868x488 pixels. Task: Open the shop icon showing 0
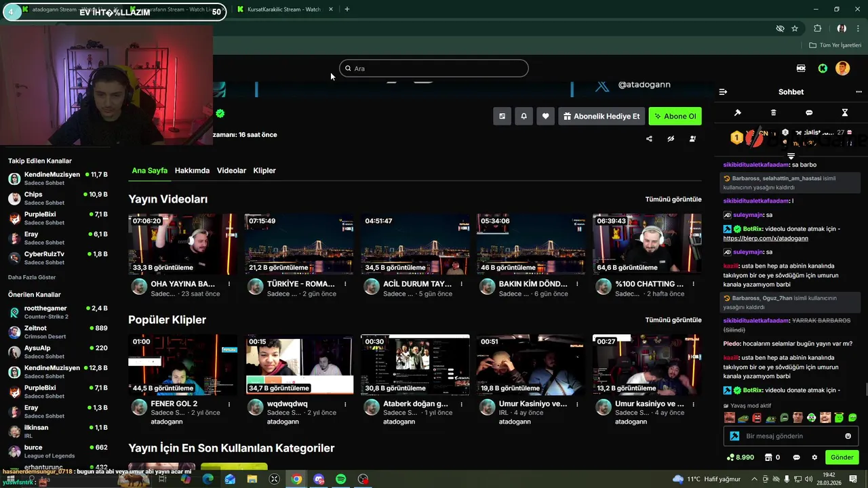[772, 457]
